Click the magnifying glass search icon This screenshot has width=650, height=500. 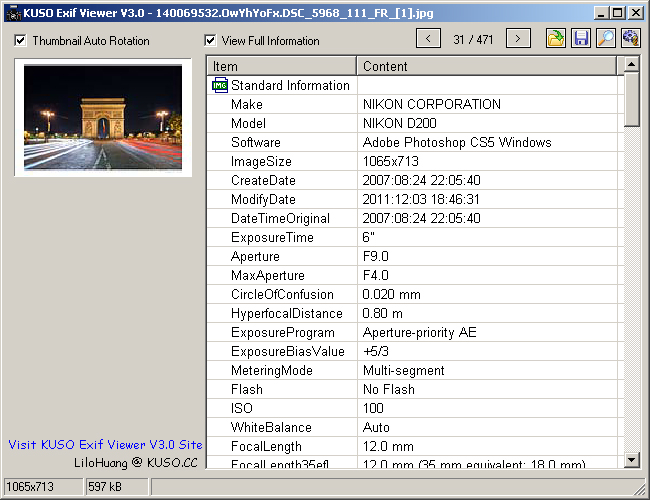(x=606, y=39)
